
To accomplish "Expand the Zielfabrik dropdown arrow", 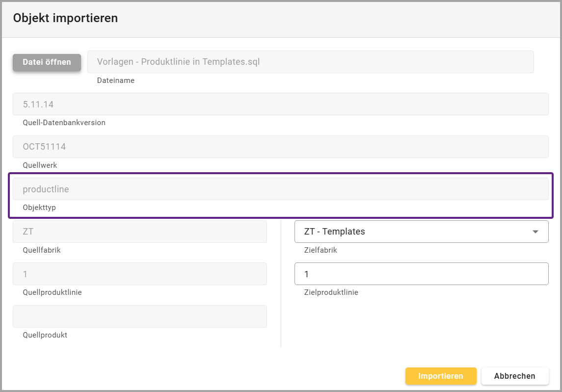I will pos(535,232).
